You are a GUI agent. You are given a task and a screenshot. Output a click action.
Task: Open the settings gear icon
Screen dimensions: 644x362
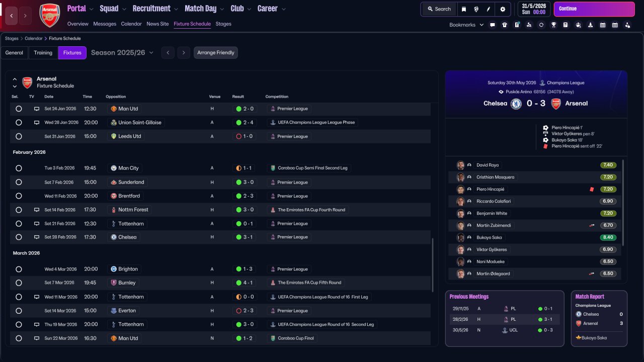click(503, 9)
